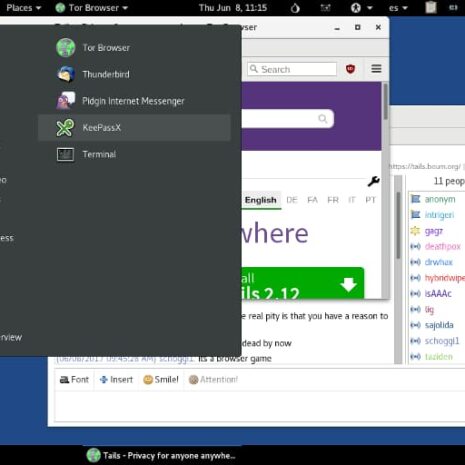Click the Tails website search field
Image resolution: width=465 pixels, height=465 pixels.
point(287,119)
